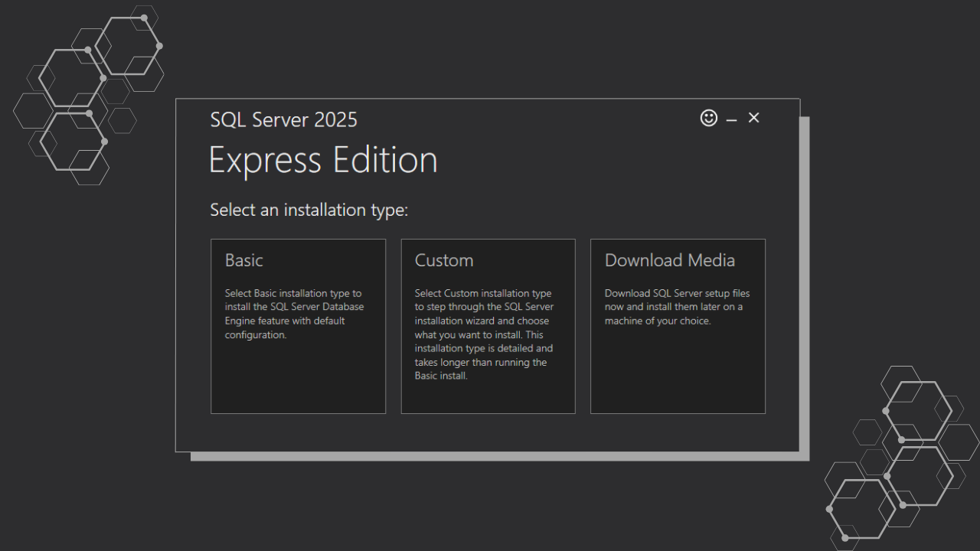
Task: Close the SQL Server 2025 installer
Action: (x=754, y=118)
